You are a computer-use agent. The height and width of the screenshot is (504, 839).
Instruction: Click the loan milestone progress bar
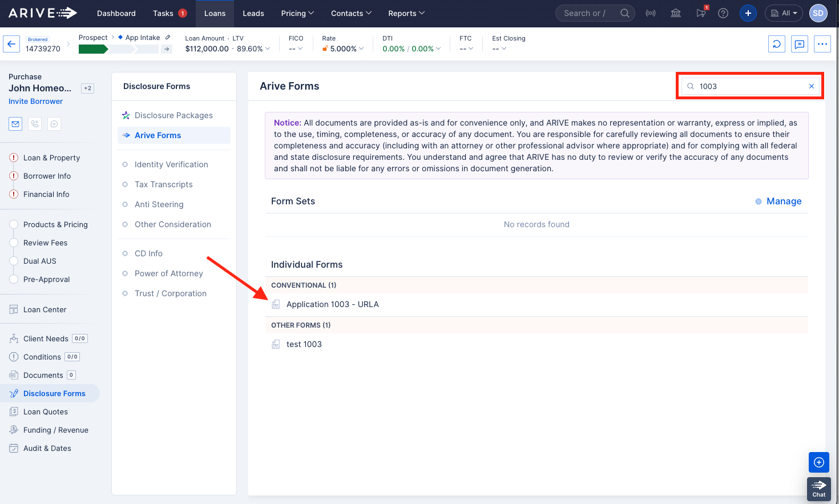click(x=119, y=49)
